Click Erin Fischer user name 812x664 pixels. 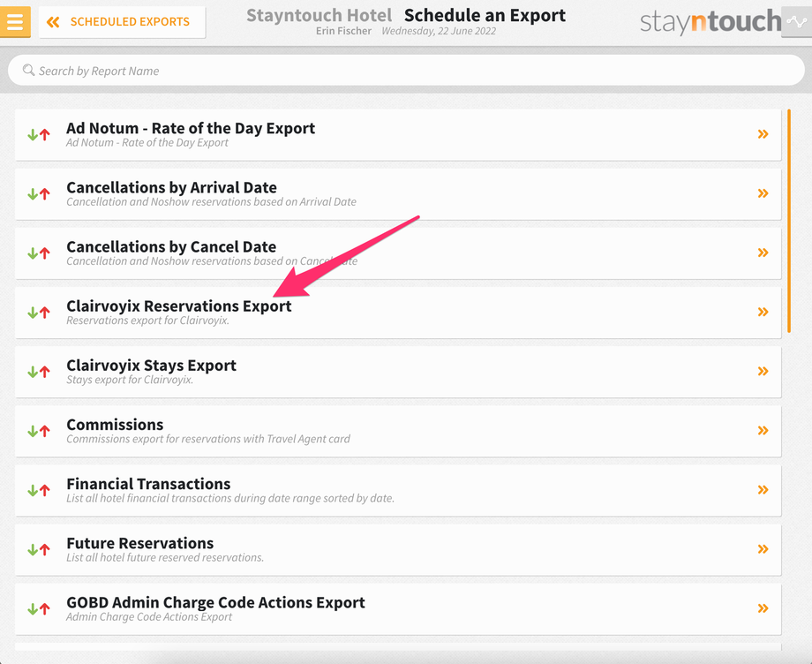pos(344,31)
